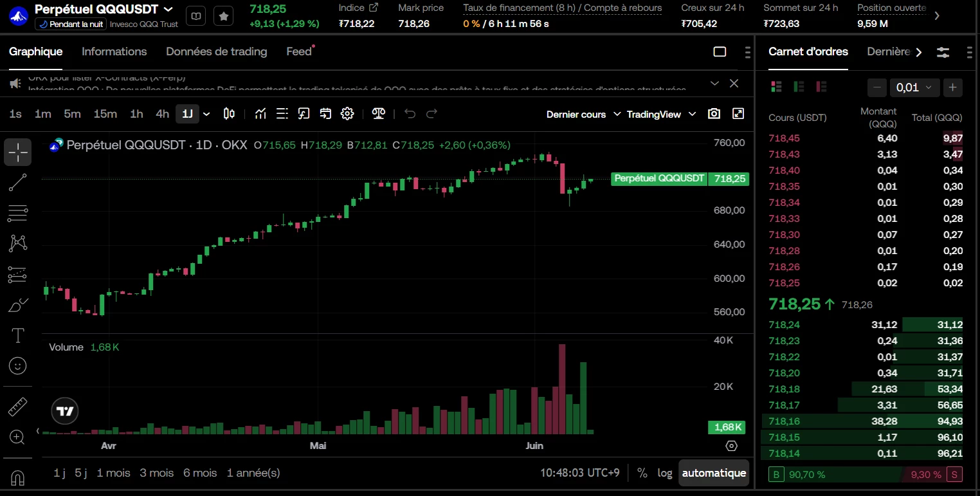Open order book settings sliders icon
The width and height of the screenshot is (980, 496).
coord(943,53)
